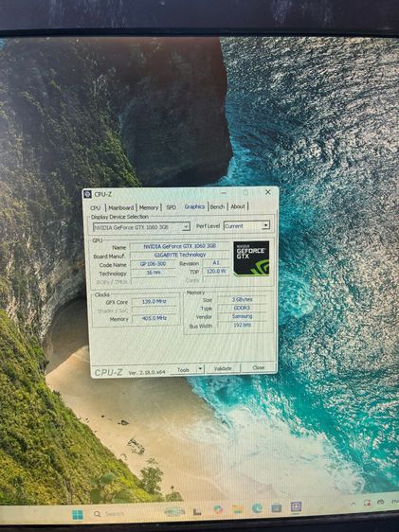The width and height of the screenshot is (399, 532).
Task: Open the Perf Level dropdown
Action: pyautogui.click(x=266, y=225)
